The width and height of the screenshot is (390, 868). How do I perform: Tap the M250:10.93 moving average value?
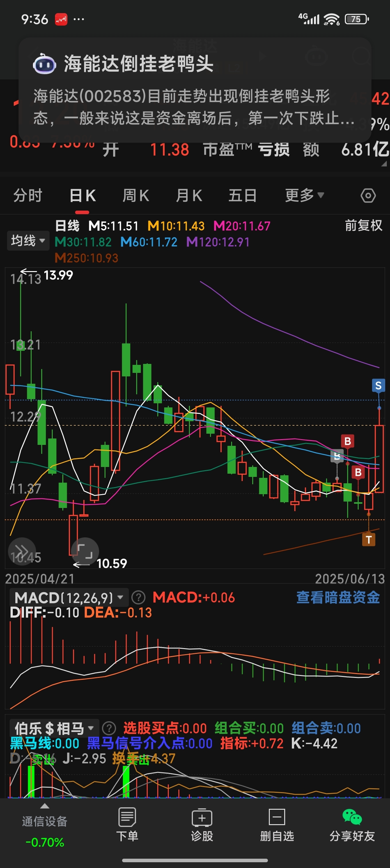pyautogui.click(x=87, y=258)
